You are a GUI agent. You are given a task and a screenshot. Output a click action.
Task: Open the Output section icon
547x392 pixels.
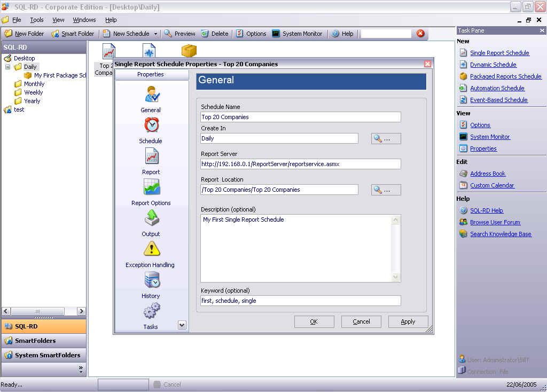tap(151, 218)
